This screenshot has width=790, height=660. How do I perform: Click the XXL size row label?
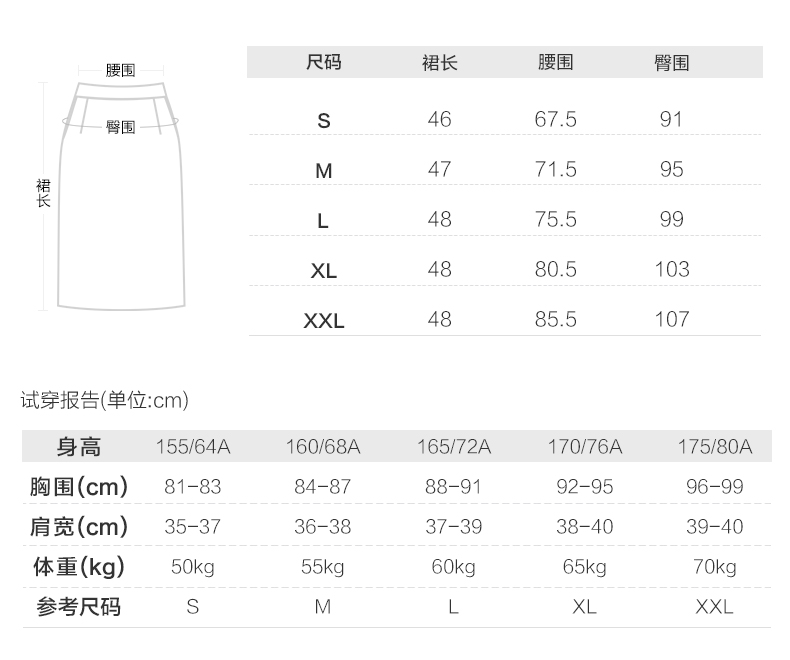tap(323, 321)
